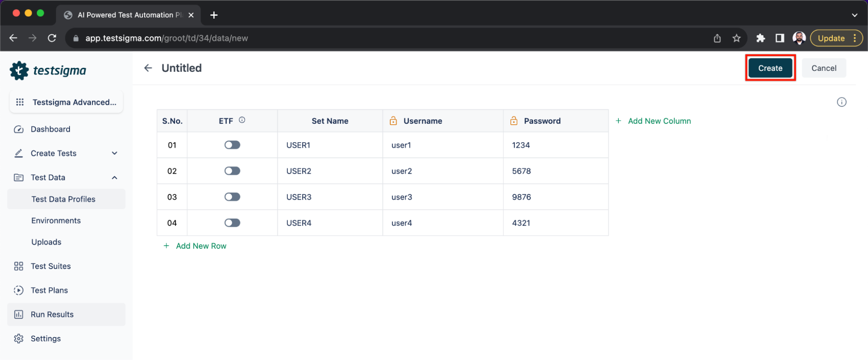Click the browser back button

coord(13,38)
